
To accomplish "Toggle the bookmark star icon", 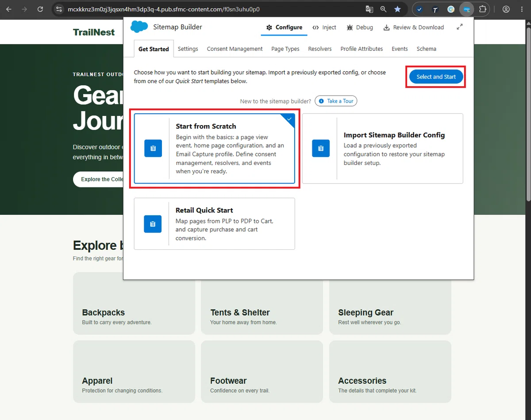I will tap(397, 9).
